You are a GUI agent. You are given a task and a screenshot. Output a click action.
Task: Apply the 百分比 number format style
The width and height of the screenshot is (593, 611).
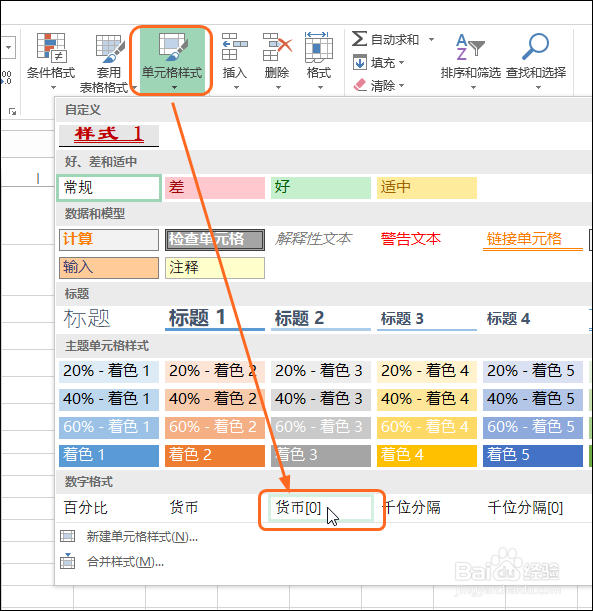[x=85, y=507]
